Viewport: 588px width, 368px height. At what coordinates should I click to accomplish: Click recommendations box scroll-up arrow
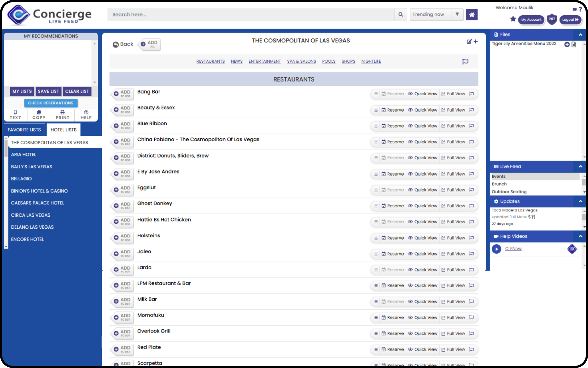click(x=95, y=44)
